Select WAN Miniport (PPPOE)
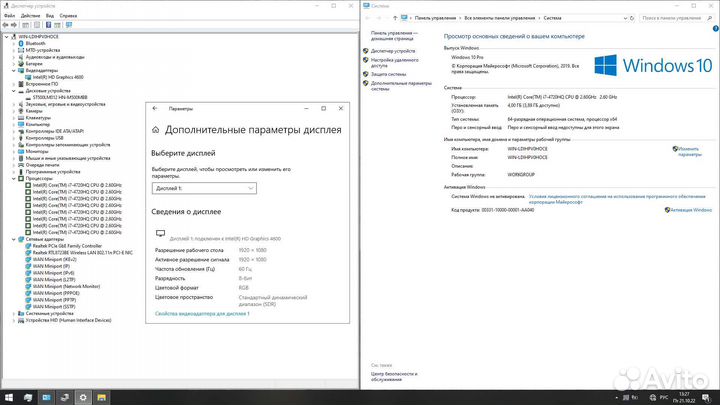Viewport: 720px width, 405px height. [x=56, y=293]
